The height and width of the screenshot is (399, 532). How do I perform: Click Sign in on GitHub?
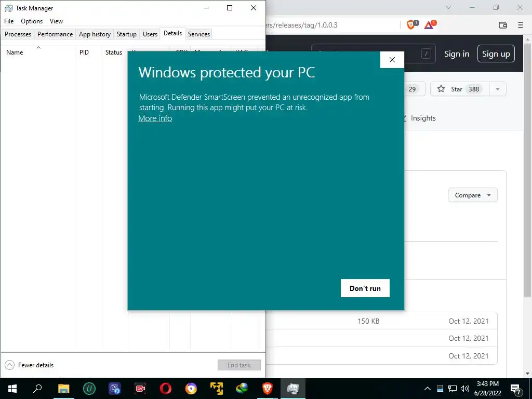tap(457, 54)
